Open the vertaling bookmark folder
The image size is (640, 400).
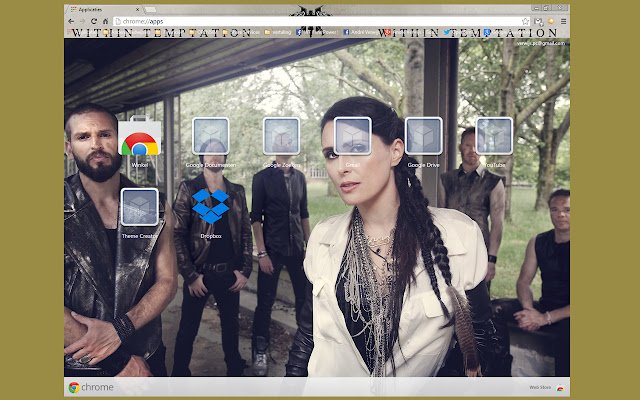pyautogui.click(x=278, y=32)
